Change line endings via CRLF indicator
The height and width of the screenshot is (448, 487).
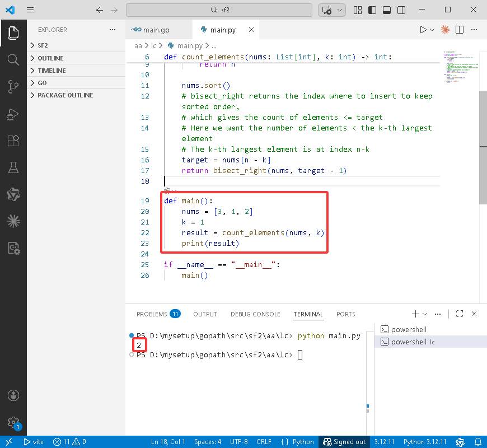(264, 442)
